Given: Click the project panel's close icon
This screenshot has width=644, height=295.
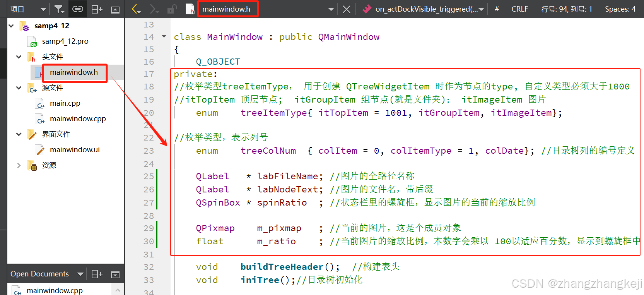Looking at the screenshot, I should (115, 10).
